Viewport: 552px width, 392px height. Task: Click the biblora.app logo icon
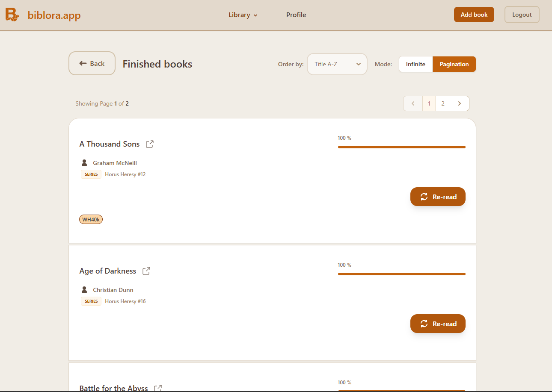(12, 15)
